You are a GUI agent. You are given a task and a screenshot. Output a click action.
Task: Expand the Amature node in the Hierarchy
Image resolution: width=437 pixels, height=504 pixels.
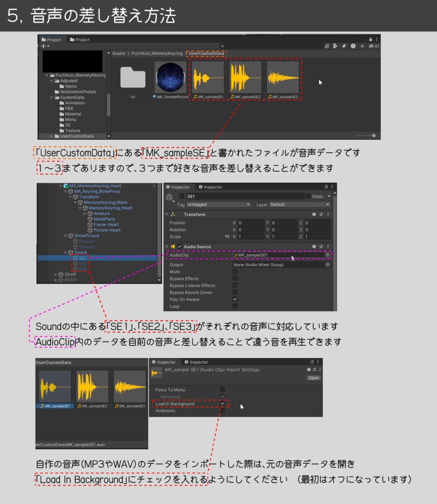[85, 214]
